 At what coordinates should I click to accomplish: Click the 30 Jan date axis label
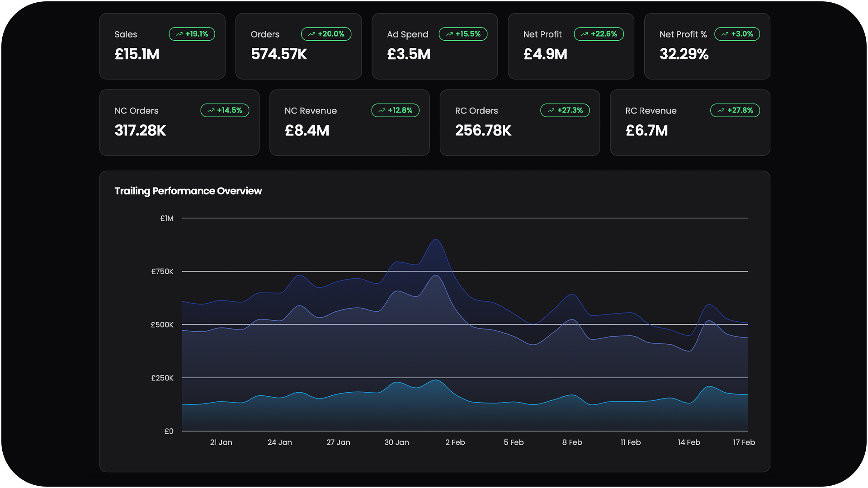(396, 442)
